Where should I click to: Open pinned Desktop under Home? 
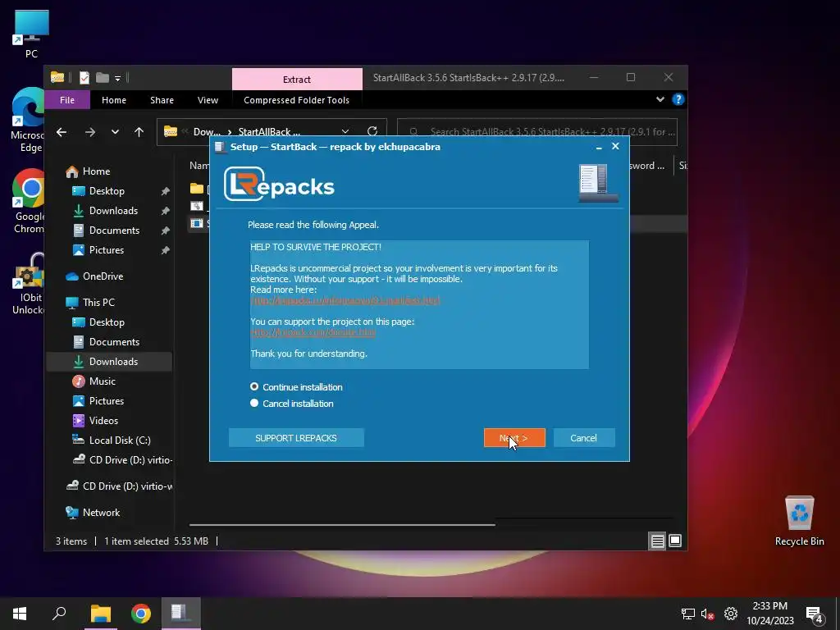(x=107, y=190)
